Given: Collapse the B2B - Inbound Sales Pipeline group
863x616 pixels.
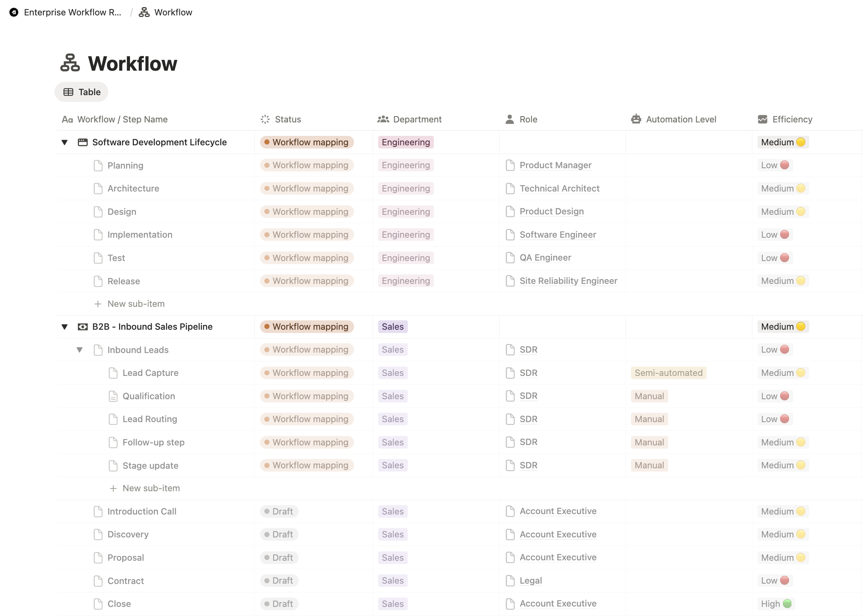Looking at the screenshot, I should click(64, 327).
